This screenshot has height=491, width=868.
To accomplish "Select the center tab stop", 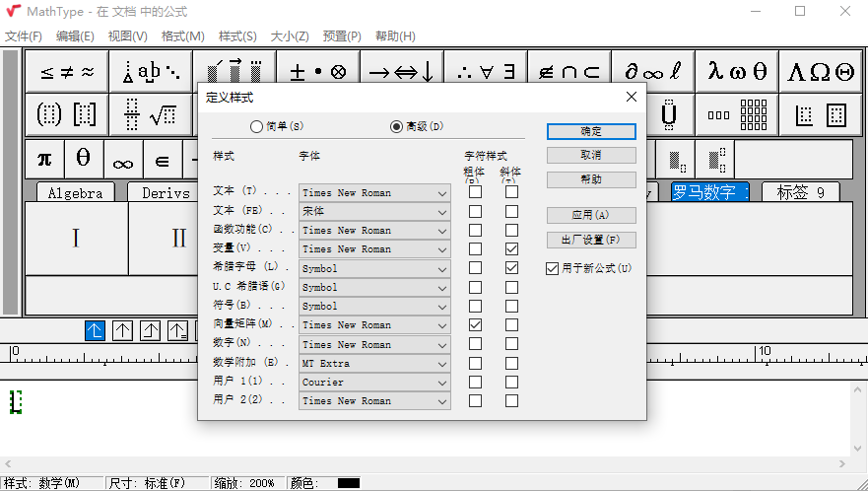I will (x=122, y=331).
